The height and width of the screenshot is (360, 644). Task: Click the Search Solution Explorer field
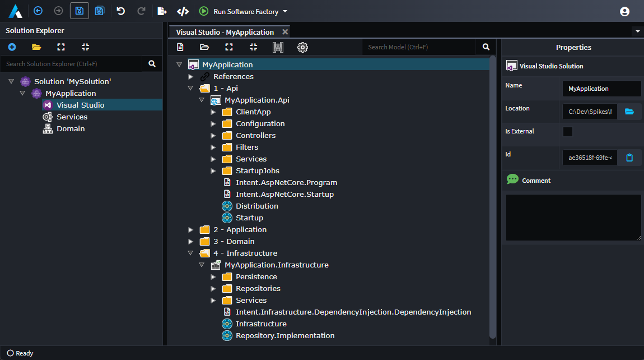pos(71,64)
